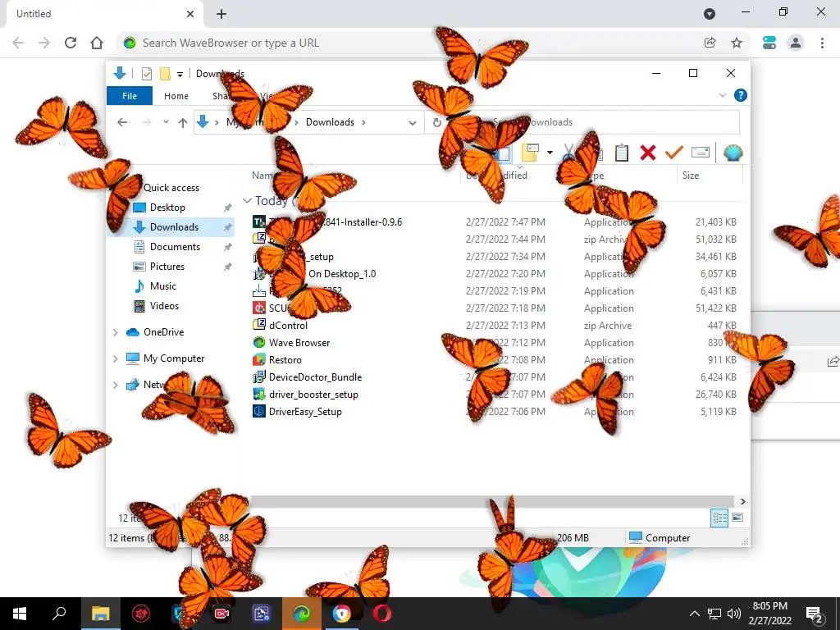Select OneDrive in navigation pane

click(163, 332)
